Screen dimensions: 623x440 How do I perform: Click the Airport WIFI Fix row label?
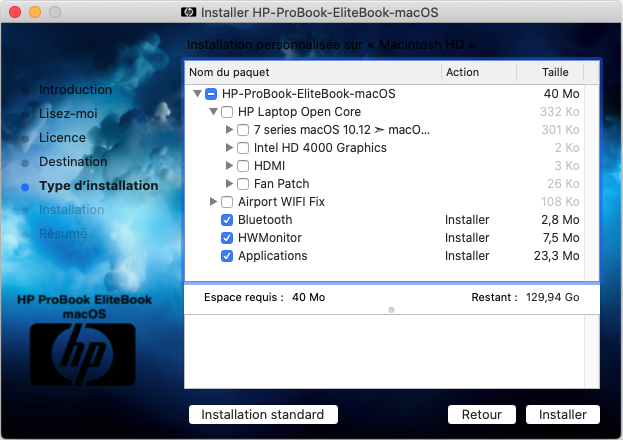tap(281, 202)
